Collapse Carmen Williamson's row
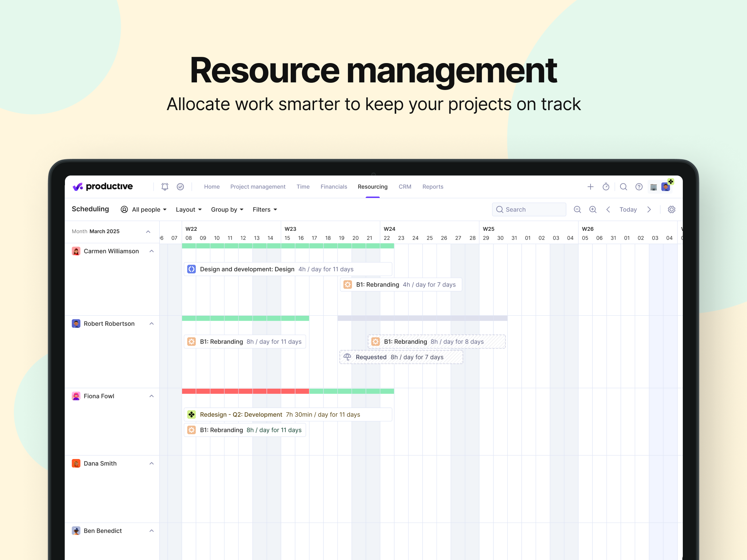Image resolution: width=747 pixels, height=560 pixels. (152, 251)
